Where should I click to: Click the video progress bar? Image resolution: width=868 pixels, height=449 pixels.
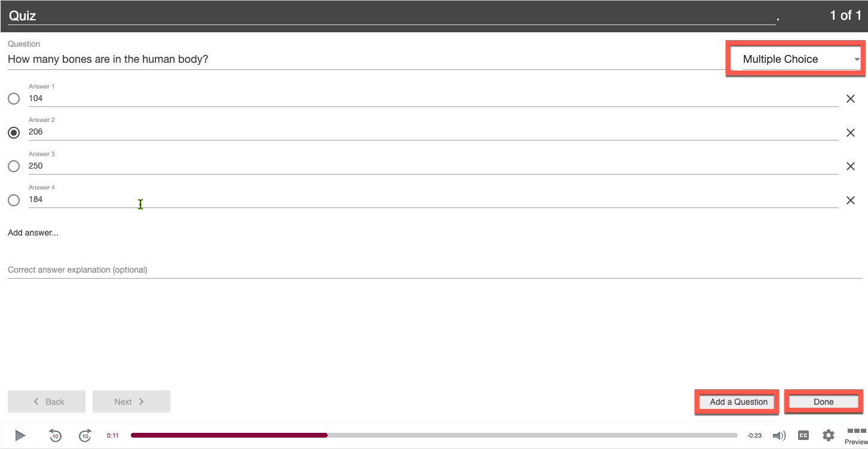(433, 435)
